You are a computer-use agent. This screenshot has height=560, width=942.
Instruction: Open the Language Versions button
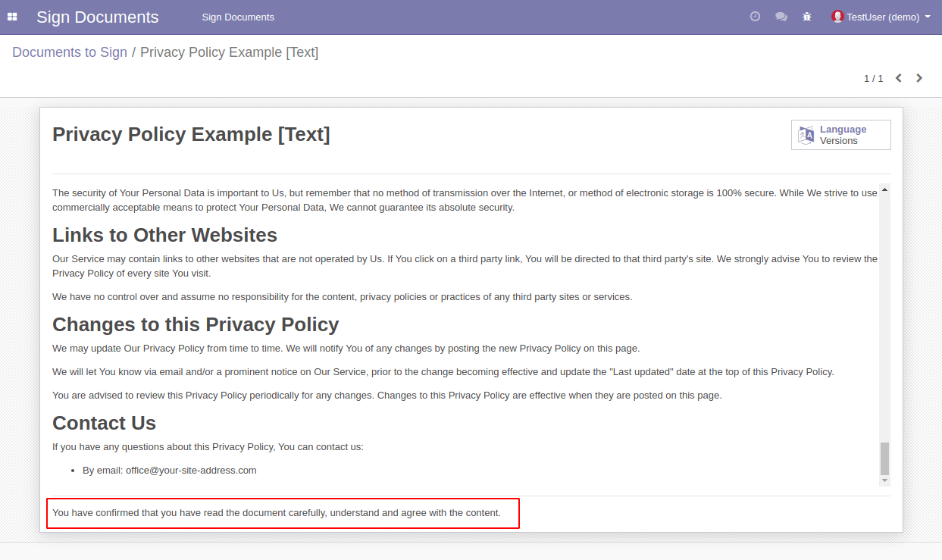tap(842, 135)
